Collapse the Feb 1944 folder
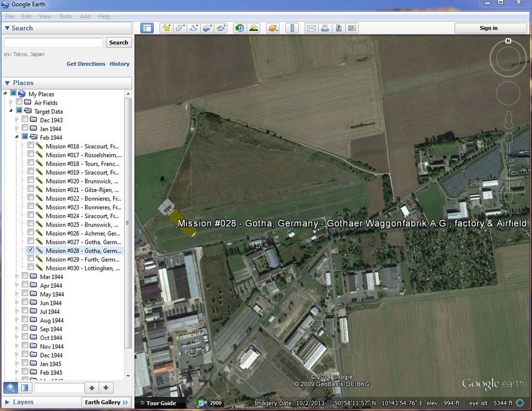Viewport: 532px width, 411px height. [x=17, y=137]
